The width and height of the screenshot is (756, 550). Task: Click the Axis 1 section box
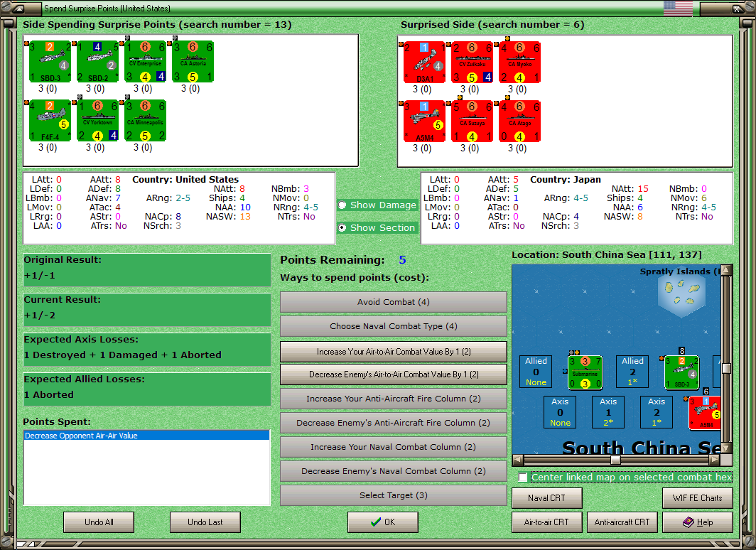tap(608, 412)
